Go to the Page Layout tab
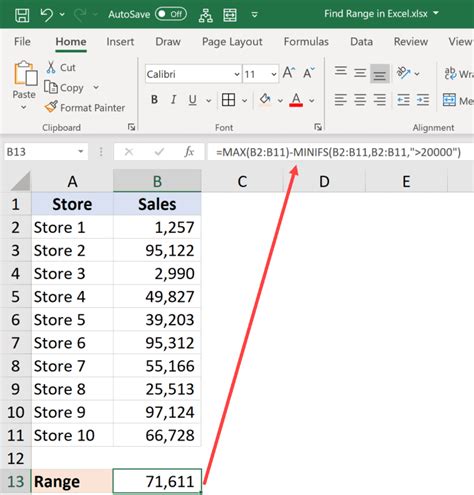 [x=232, y=42]
